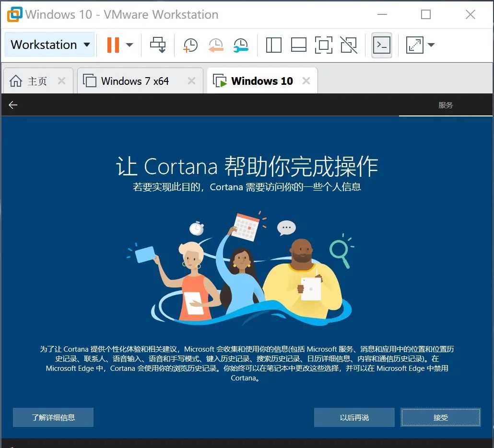Click the Revert Snapshot icon
The height and width of the screenshot is (448, 494).
216,45
